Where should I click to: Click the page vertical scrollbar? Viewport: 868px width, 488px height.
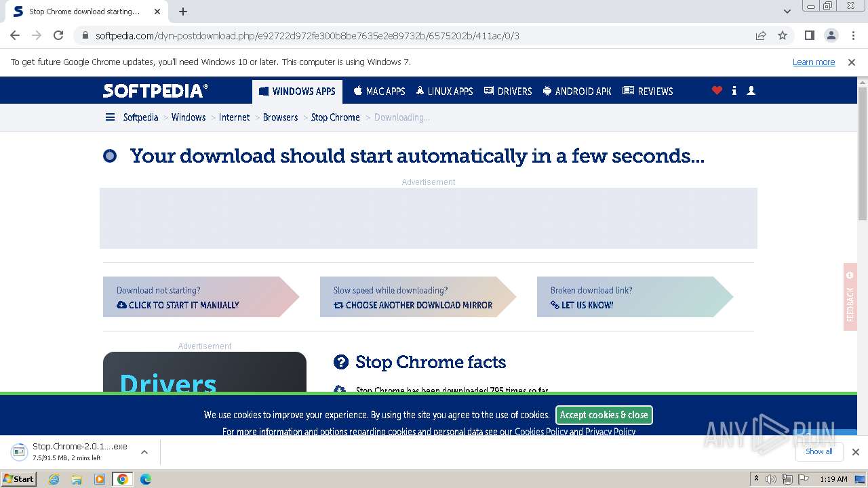(x=863, y=153)
